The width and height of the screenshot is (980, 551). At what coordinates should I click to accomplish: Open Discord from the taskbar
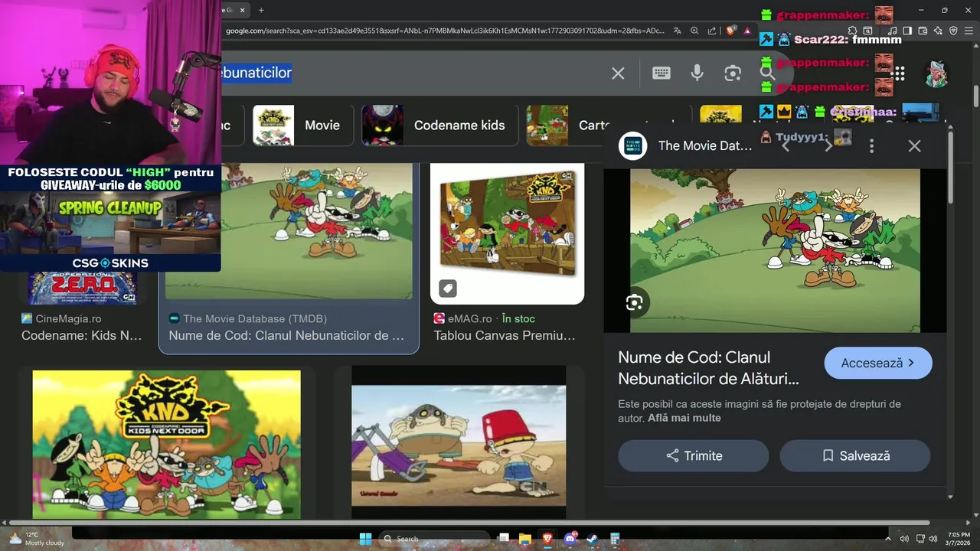tap(570, 539)
